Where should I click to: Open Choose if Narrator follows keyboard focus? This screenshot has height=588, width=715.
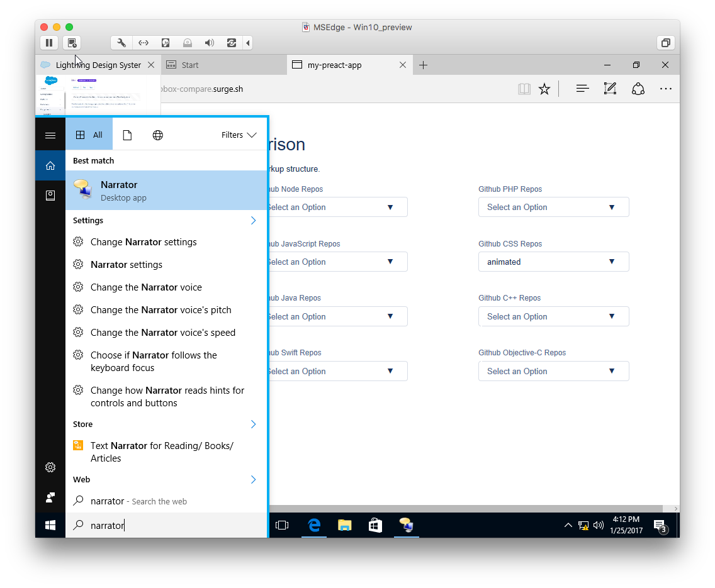point(166,361)
